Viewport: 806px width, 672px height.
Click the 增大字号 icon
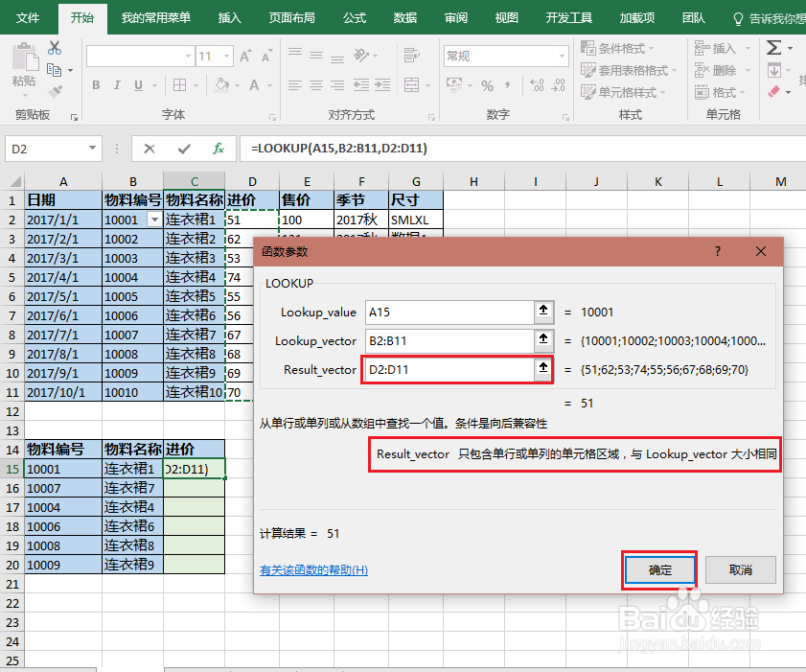click(x=244, y=57)
